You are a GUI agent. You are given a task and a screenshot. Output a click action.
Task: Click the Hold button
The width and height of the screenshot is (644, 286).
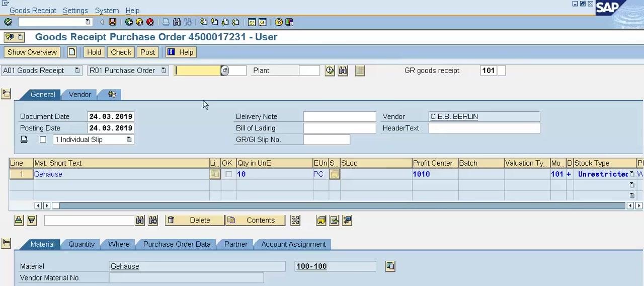click(94, 52)
